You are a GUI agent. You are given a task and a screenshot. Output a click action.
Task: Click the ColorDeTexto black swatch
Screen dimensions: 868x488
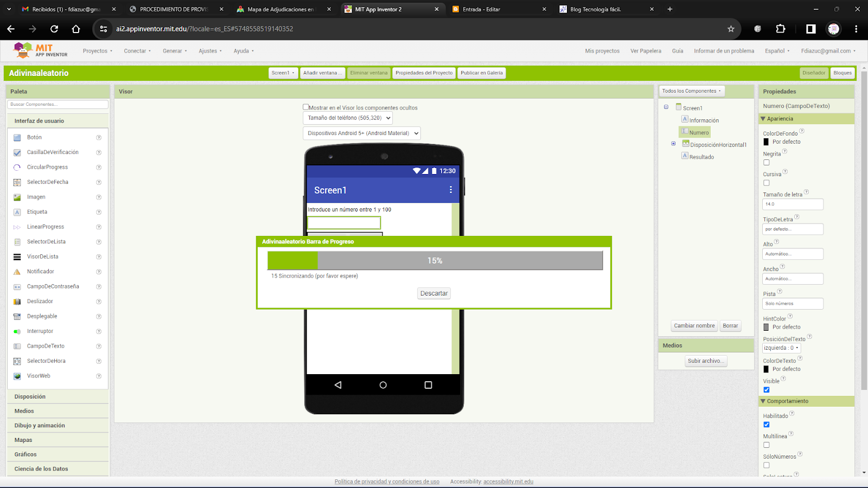pos(766,369)
